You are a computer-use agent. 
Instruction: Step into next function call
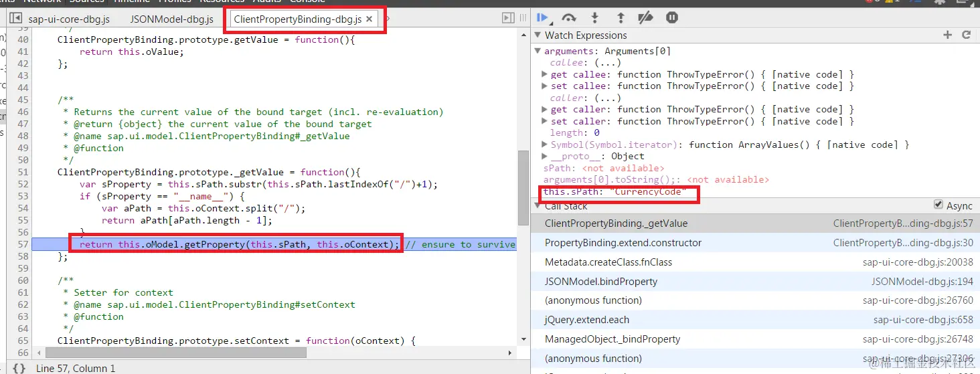(594, 18)
